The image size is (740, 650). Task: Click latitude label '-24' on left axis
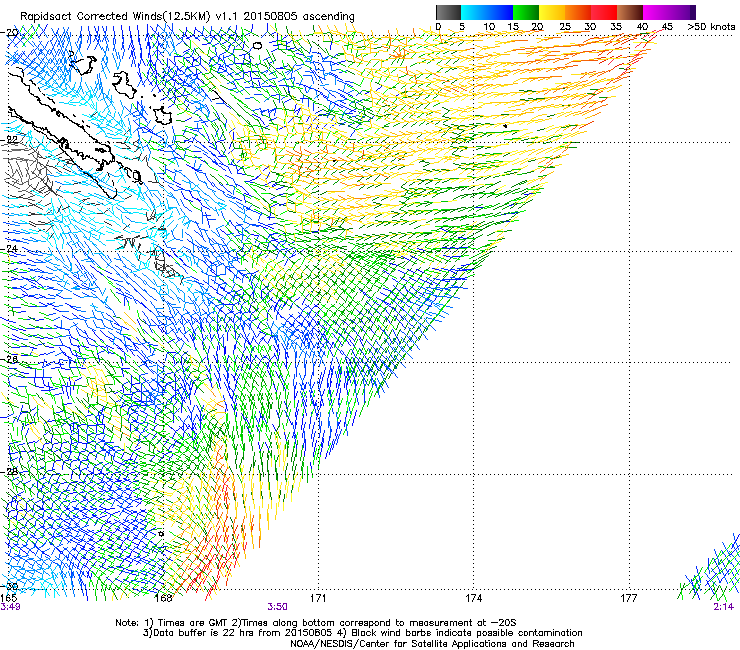pyautogui.click(x=10, y=248)
